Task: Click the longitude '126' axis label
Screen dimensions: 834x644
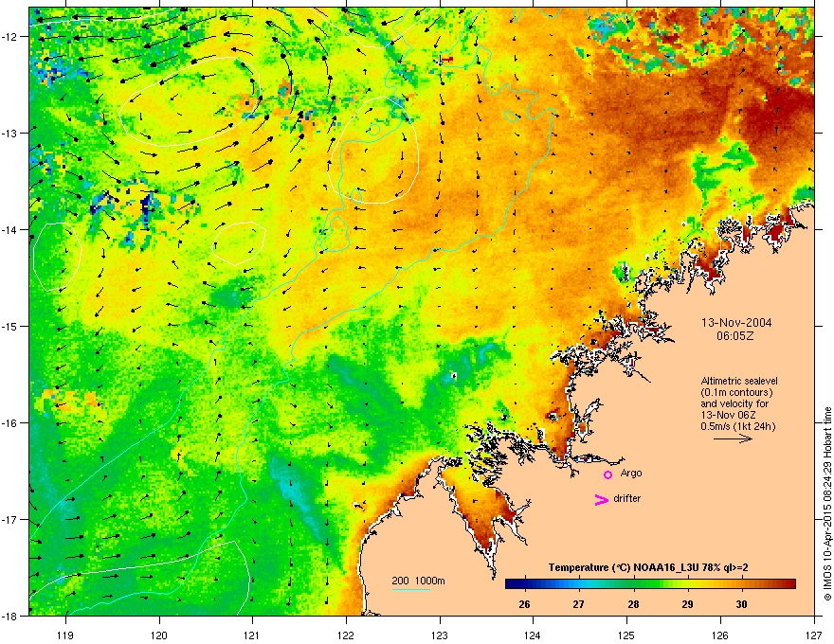Action: [x=720, y=635]
